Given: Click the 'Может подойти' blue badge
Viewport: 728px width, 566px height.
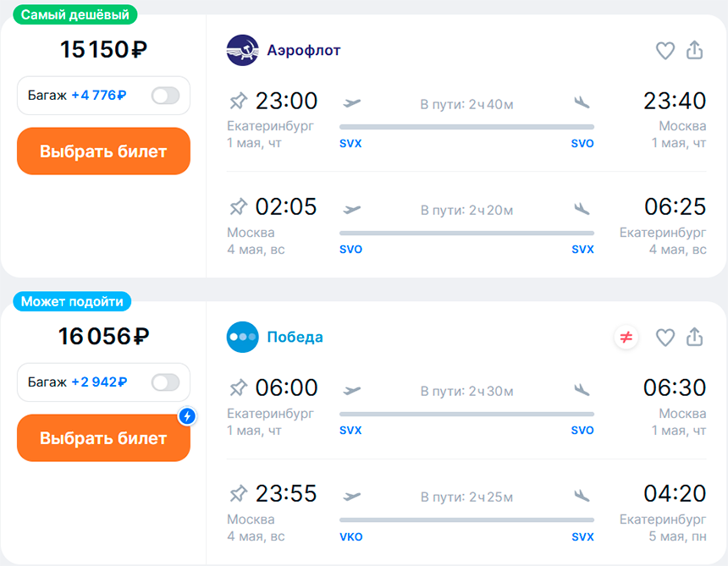Looking at the screenshot, I should point(72,301).
